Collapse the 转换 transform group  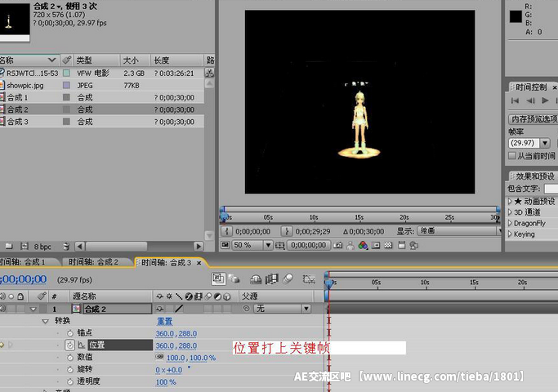click(x=45, y=322)
